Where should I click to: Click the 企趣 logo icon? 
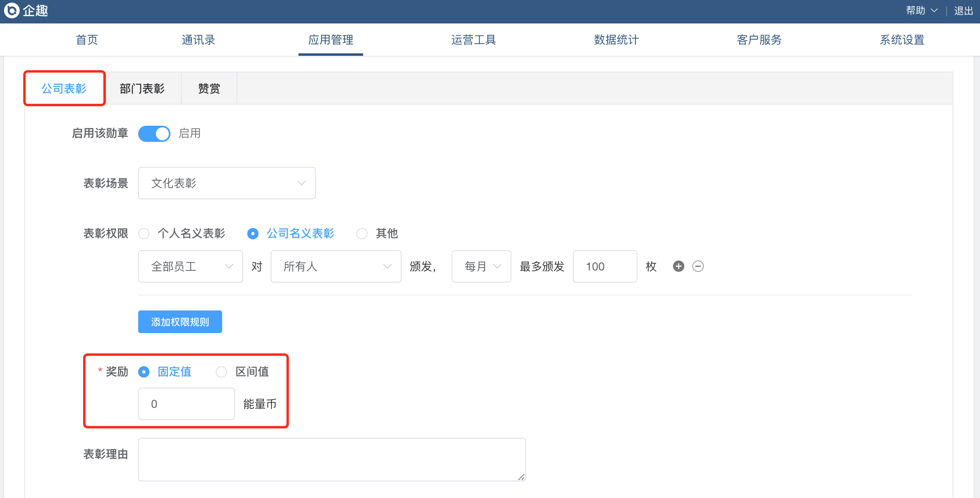(11, 11)
